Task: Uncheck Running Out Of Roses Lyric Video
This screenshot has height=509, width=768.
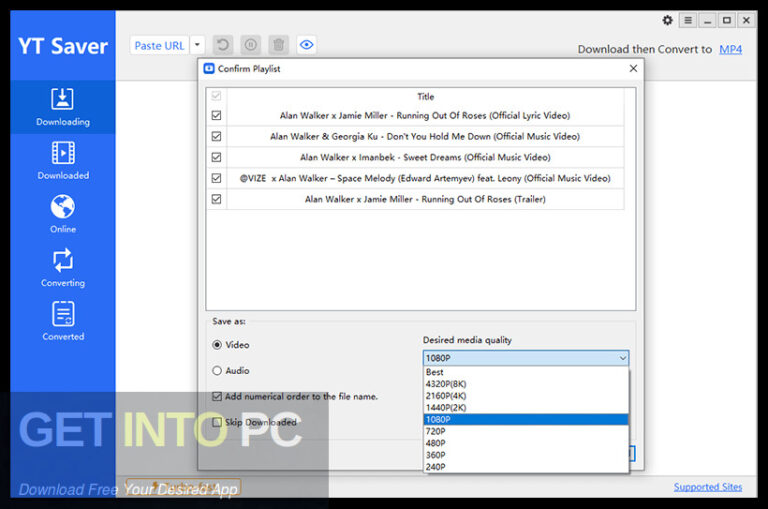Action: 216,116
